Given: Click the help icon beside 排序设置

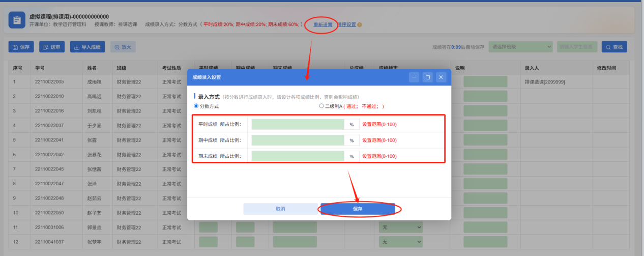Looking at the screenshot, I should coord(360,24).
